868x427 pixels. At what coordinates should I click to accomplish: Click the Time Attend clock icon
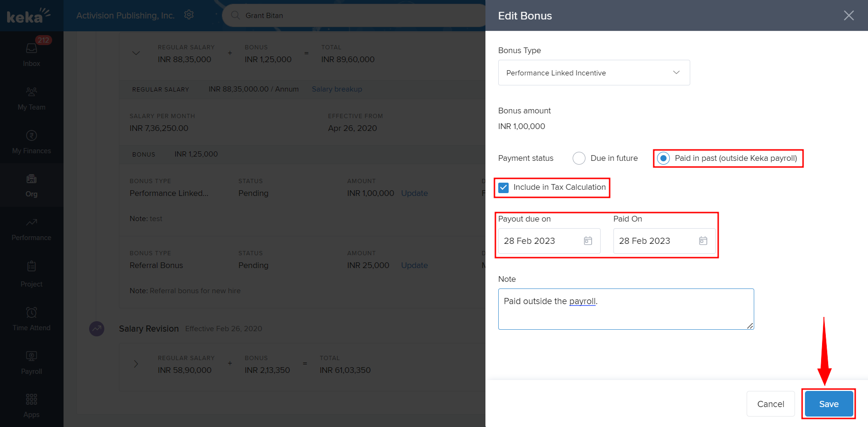click(x=31, y=313)
